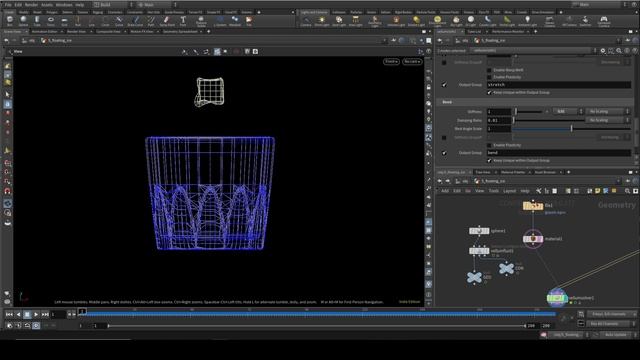Select the Torus shelf tool
640x360 pixels.
(x=51, y=21)
